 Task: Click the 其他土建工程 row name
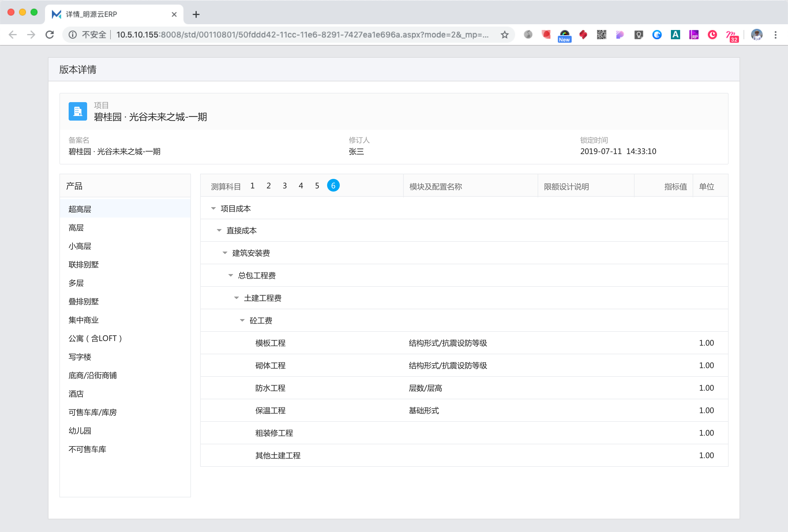click(x=278, y=456)
